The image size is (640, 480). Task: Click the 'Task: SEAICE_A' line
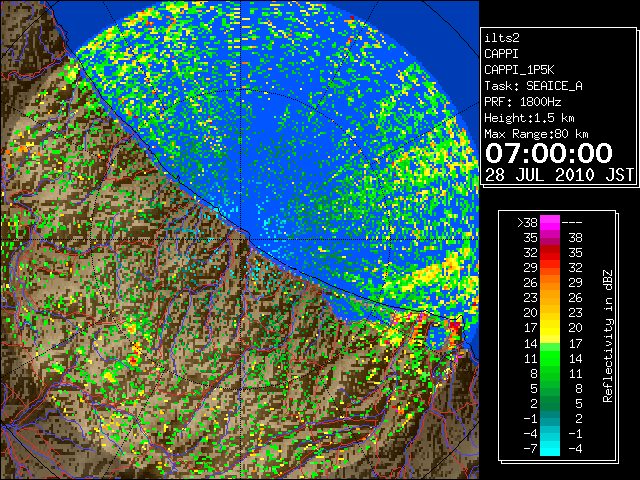coord(533,86)
